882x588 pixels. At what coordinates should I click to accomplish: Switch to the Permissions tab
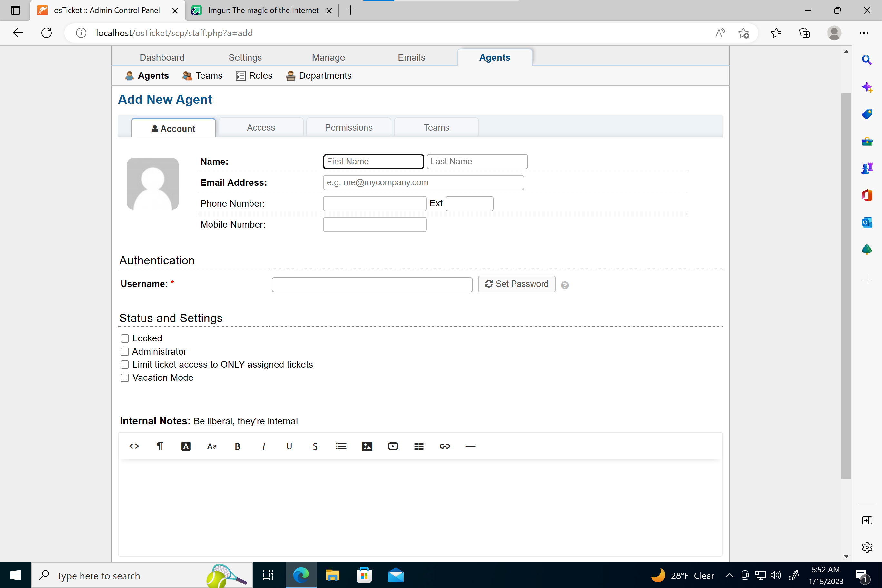click(348, 127)
